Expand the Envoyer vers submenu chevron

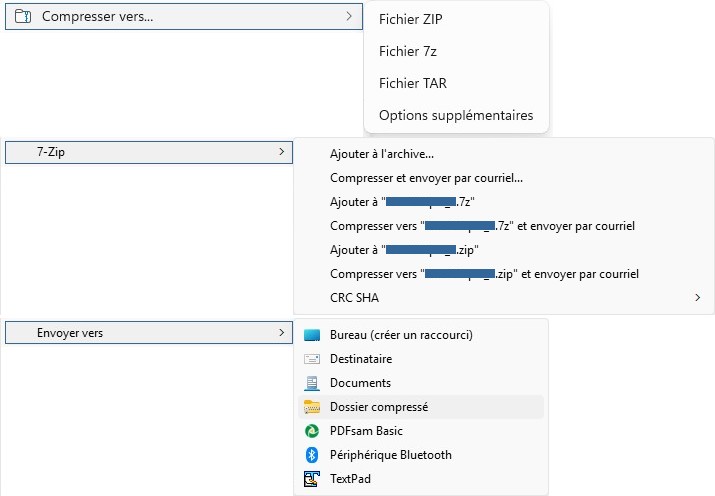coord(281,332)
